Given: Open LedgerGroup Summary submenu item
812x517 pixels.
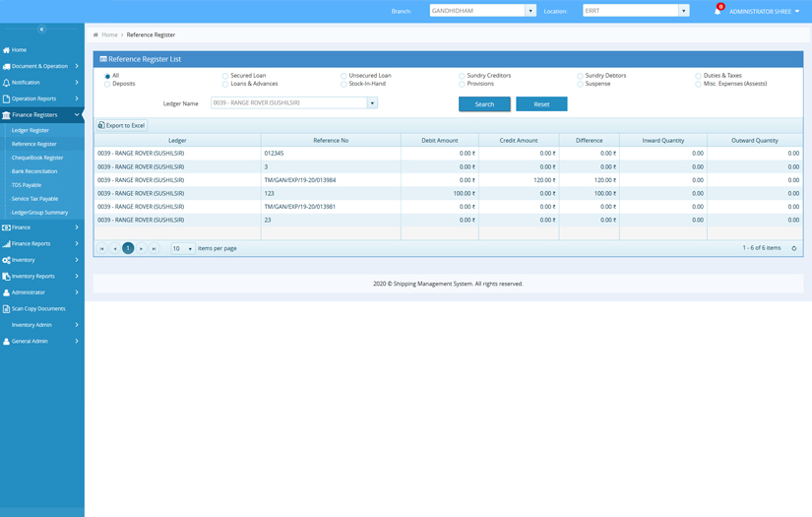Looking at the screenshot, I should (40, 213).
